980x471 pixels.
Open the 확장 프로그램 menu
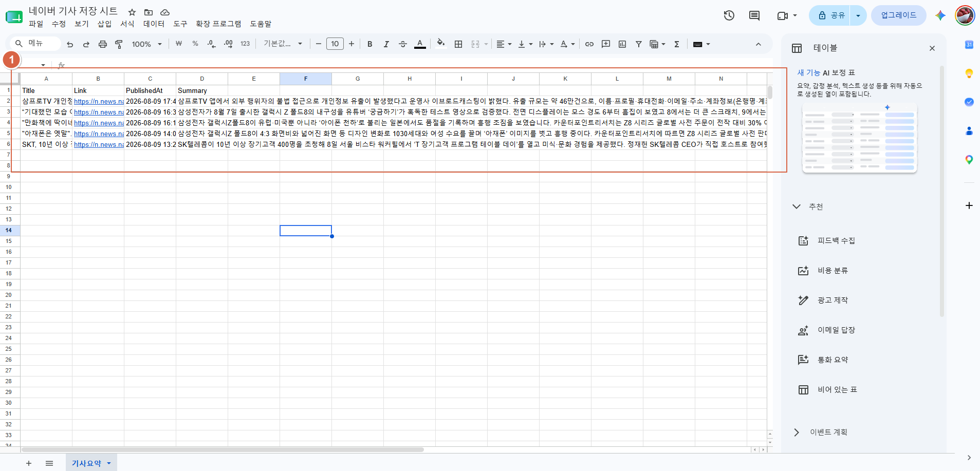tap(218, 24)
